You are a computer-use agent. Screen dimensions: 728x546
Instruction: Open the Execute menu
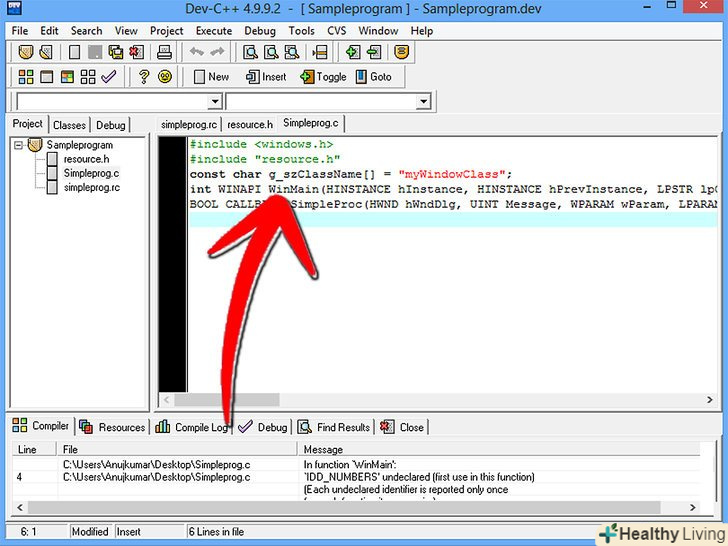[214, 31]
